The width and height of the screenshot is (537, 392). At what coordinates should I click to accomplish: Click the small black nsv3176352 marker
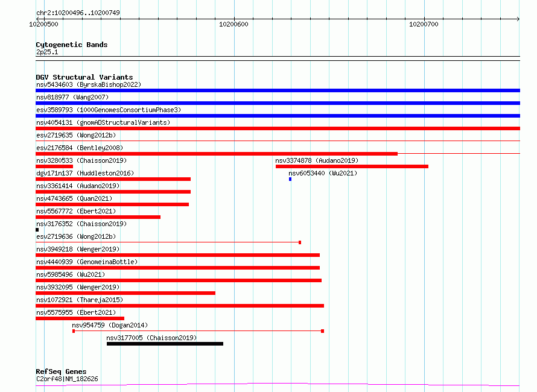click(x=37, y=230)
